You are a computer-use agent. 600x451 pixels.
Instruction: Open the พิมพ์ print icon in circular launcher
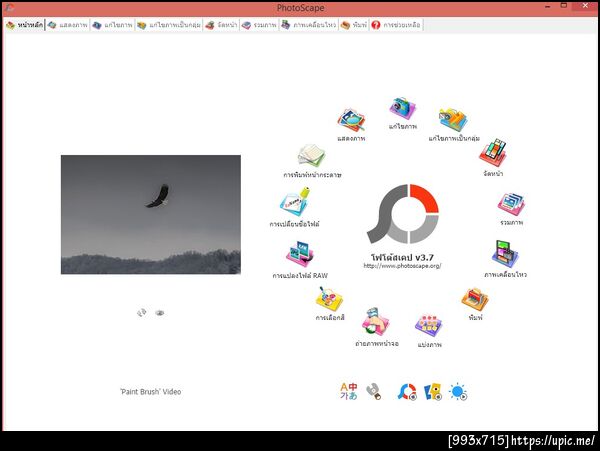[x=475, y=299]
